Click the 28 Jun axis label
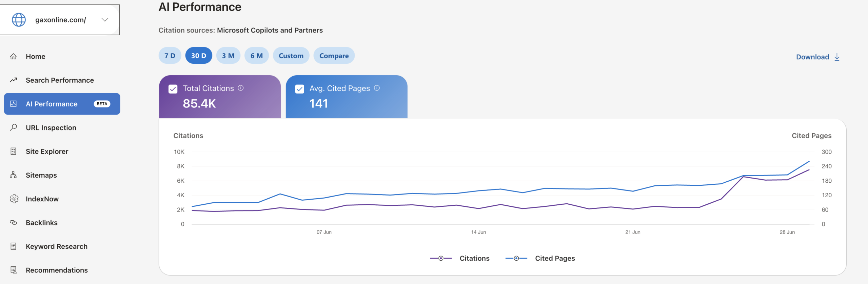 [787, 232]
